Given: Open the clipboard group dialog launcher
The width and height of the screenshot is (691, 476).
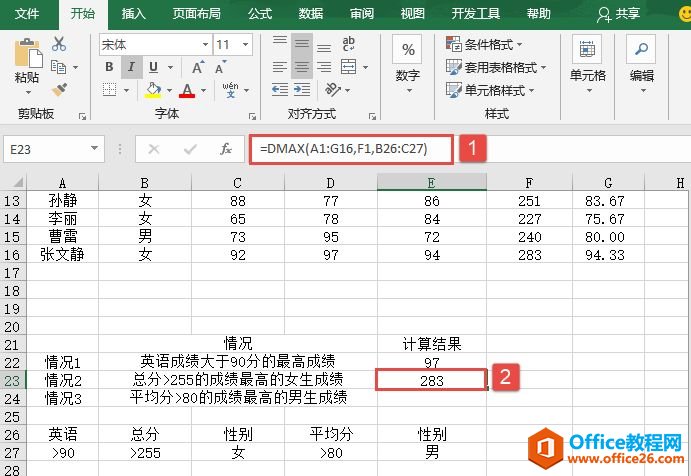Looking at the screenshot, I should click(82, 116).
